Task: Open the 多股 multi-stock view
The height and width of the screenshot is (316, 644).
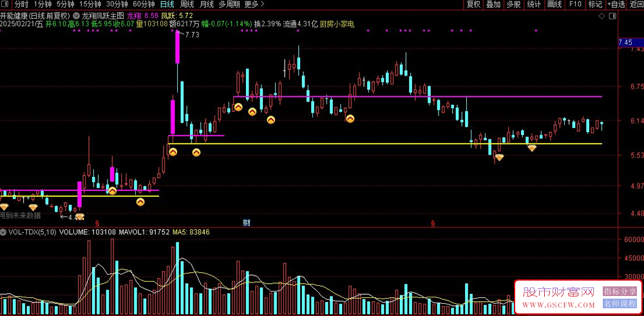Action: (x=513, y=5)
